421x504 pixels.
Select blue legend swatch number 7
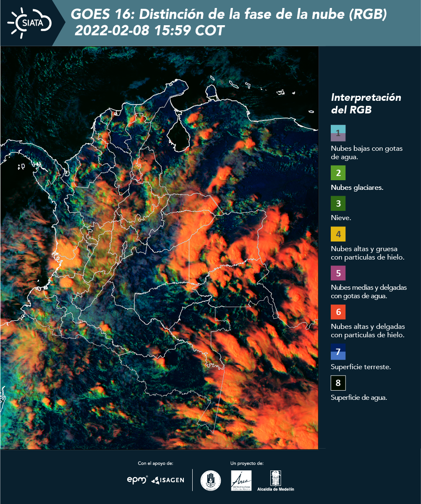pos(338,352)
